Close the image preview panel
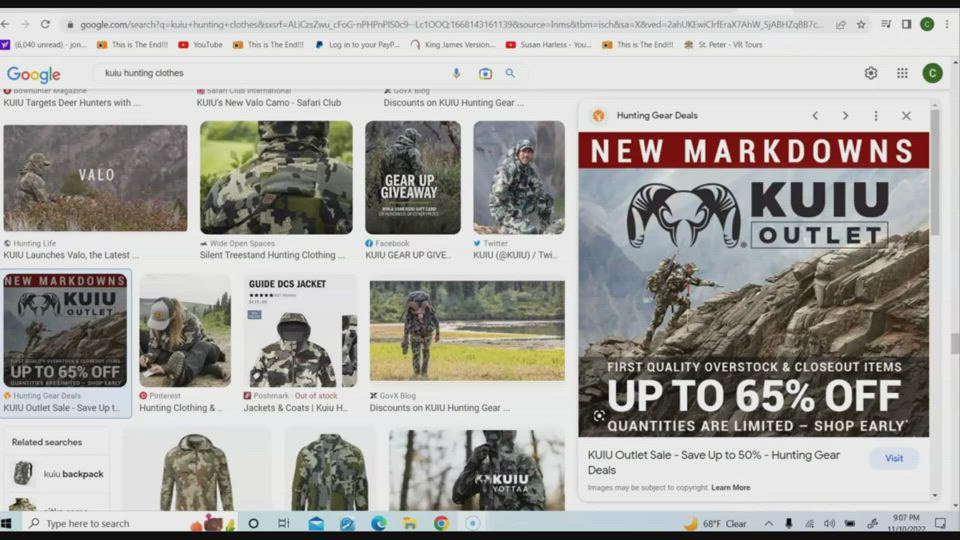960x540 pixels. (906, 116)
